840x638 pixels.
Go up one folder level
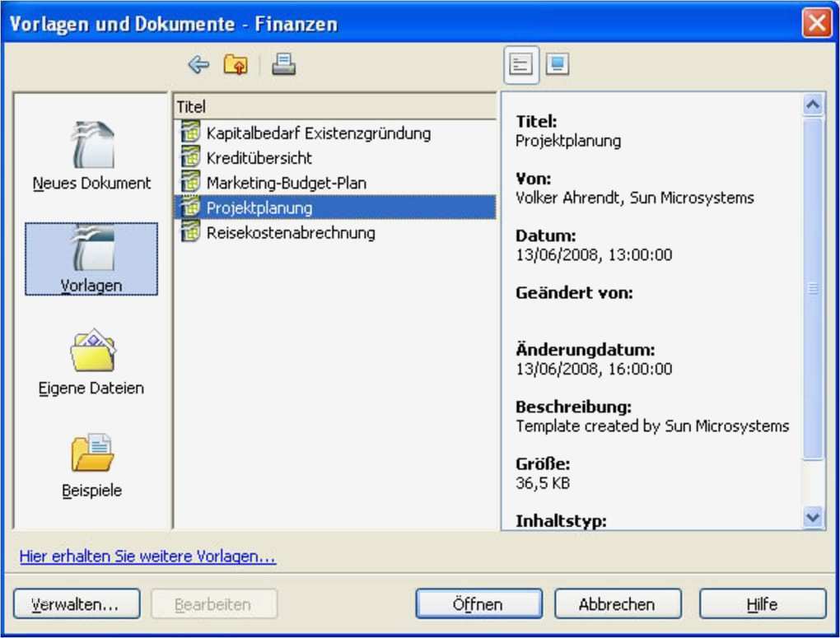coord(236,65)
